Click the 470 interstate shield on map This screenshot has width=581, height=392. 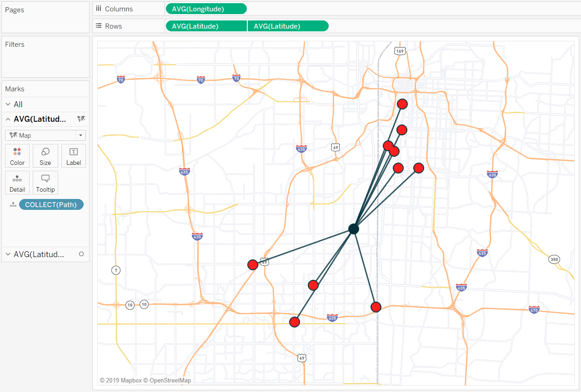tap(534, 310)
